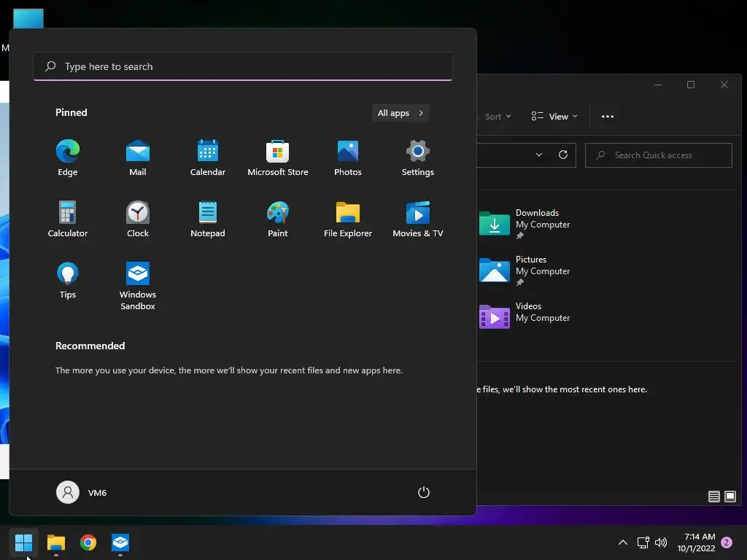747x560 pixels.
Task: Open Edge from pinned apps
Action: click(x=68, y=158)
